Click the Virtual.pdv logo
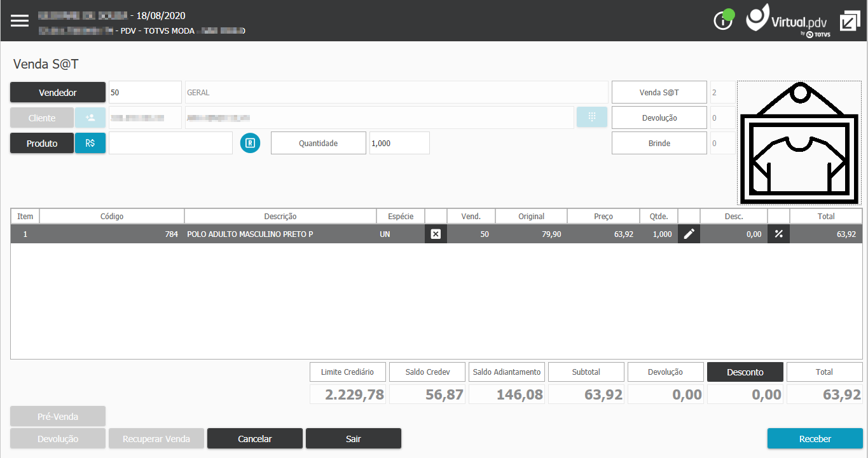The image size is (868, 458). 787,21
